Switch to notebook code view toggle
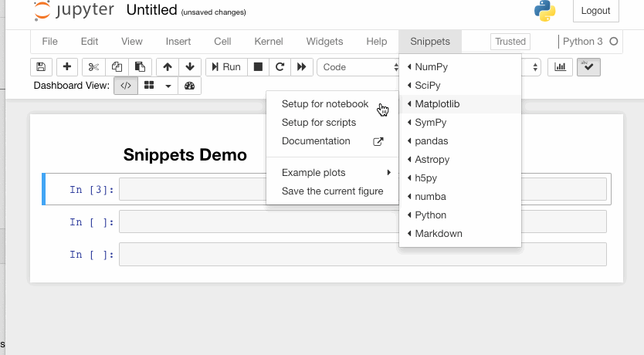 pyautogui.click(x=126, y=86)
